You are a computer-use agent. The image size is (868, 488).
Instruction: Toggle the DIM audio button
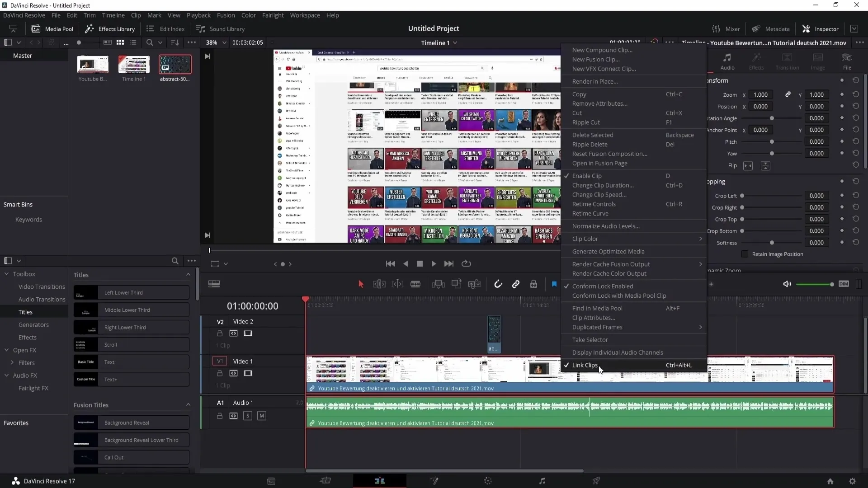(844, 284)
